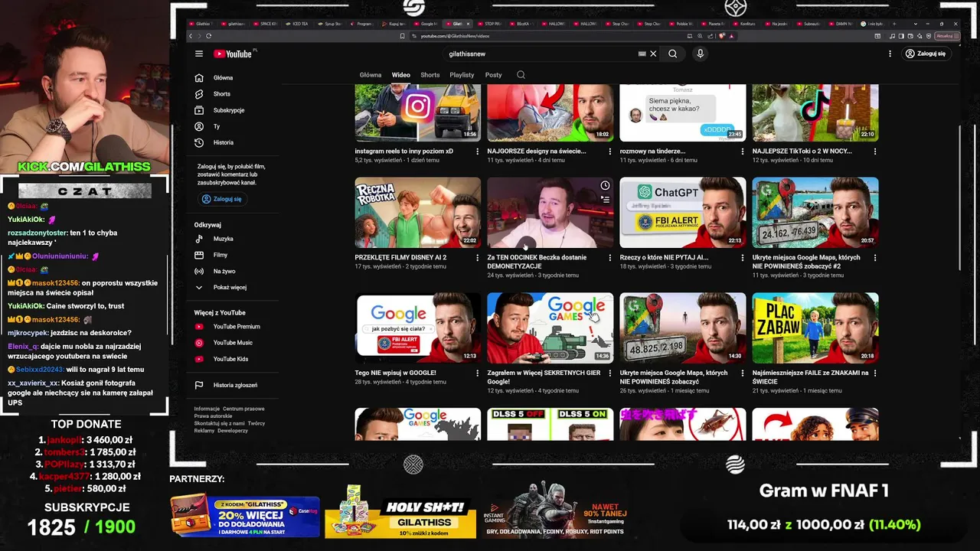Open Deweloperzy footer link
The image size is (980, 551).
[x=233, y=431]
